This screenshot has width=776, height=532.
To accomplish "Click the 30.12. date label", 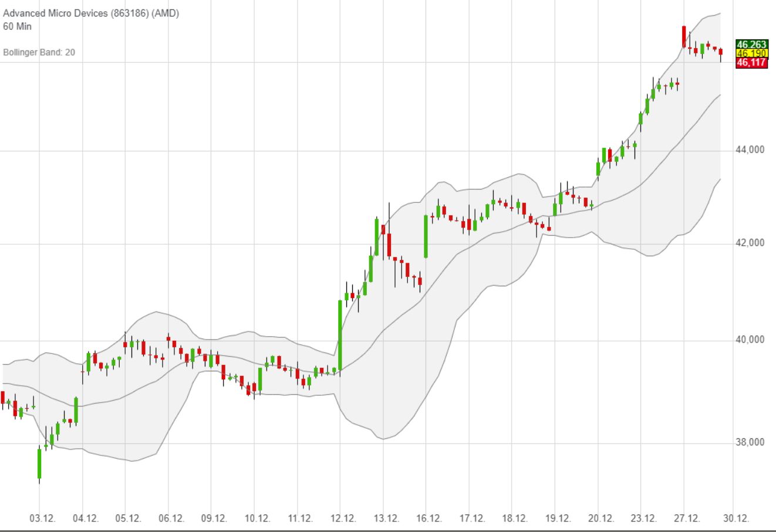I will coord(736,519).
